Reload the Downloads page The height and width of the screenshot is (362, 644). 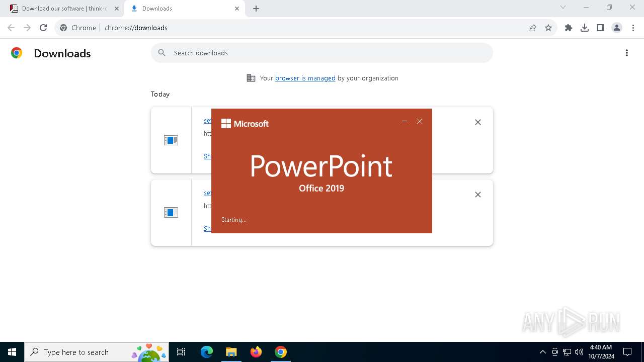pos(43,28)
